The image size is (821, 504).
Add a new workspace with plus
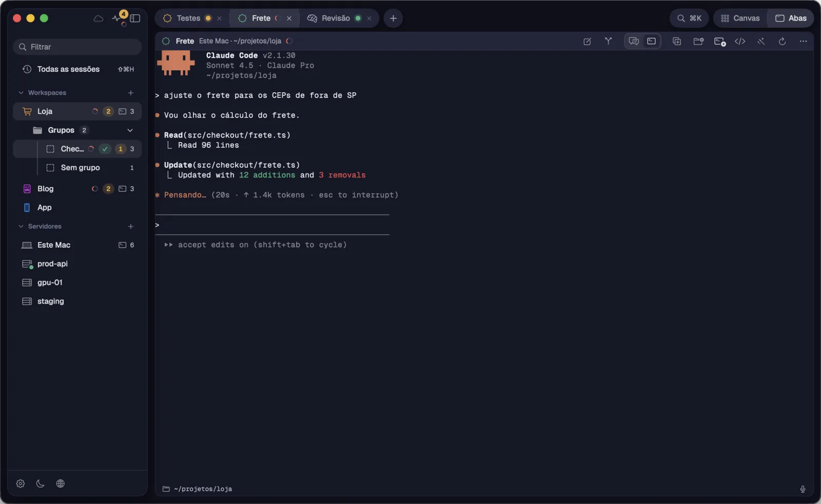click(131, 93)
